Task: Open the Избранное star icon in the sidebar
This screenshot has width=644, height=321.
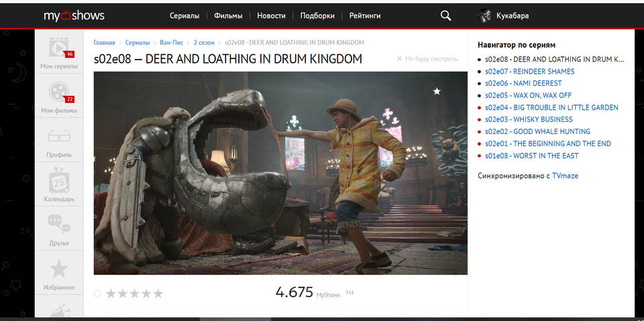Action: tap(59, 269)
